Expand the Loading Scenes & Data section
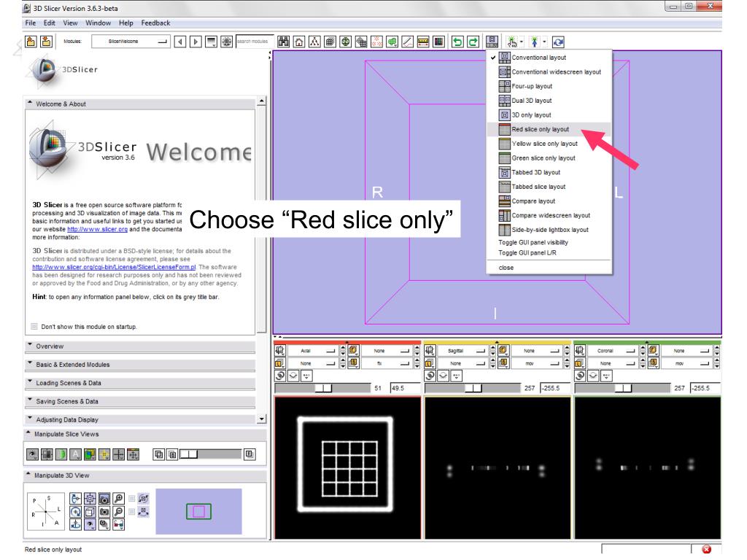Viewport: 747px width, 560px height. [x=140, y=383]
